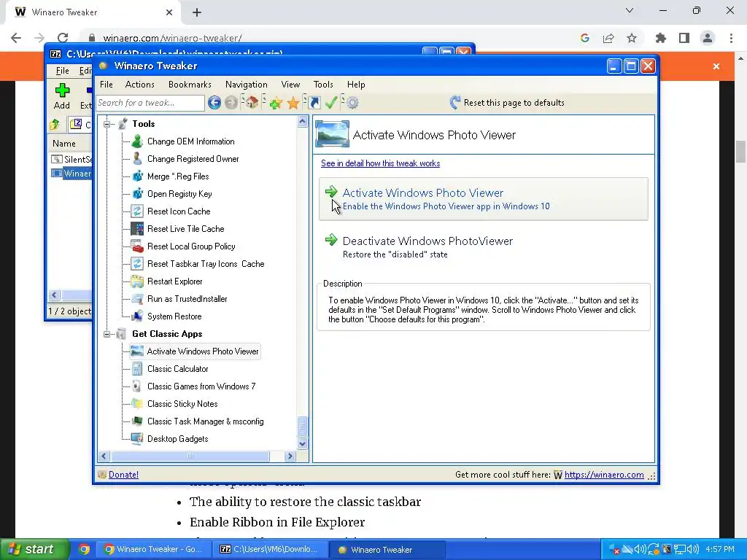Image resolution: width=747 pixels, height=560 pixels.
Task: Select Change OEM Information tree item
Action: coord(190,141)
